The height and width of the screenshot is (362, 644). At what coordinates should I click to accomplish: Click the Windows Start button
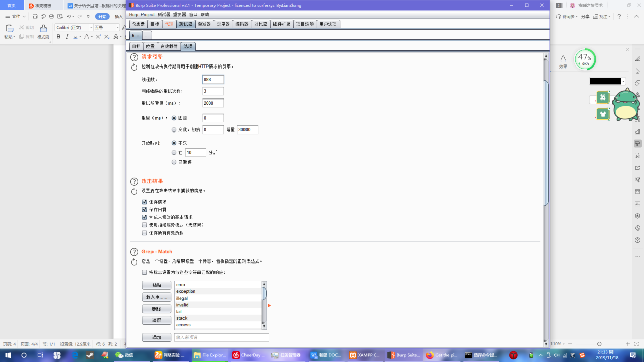(8, 355)
